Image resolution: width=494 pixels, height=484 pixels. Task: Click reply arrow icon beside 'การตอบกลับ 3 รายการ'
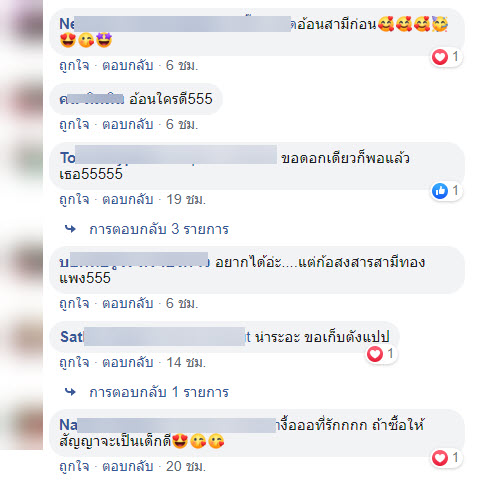coord(70,229)
